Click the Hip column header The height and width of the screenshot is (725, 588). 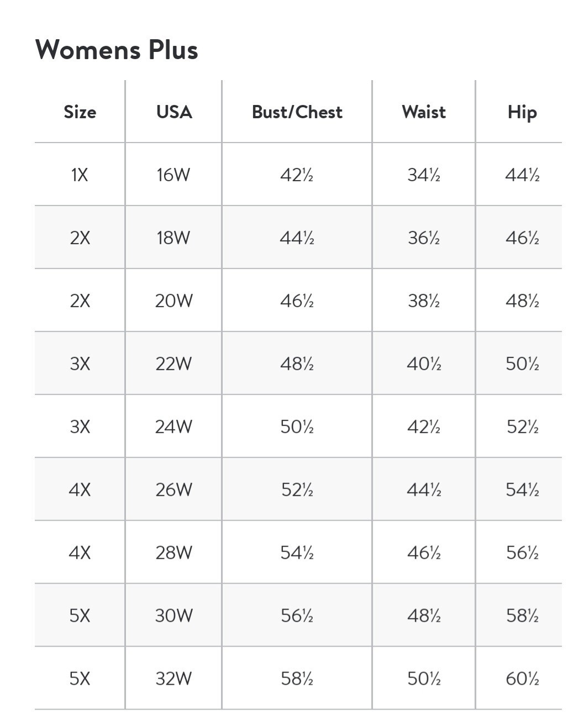pyautogui.click(x=522, y=112)
